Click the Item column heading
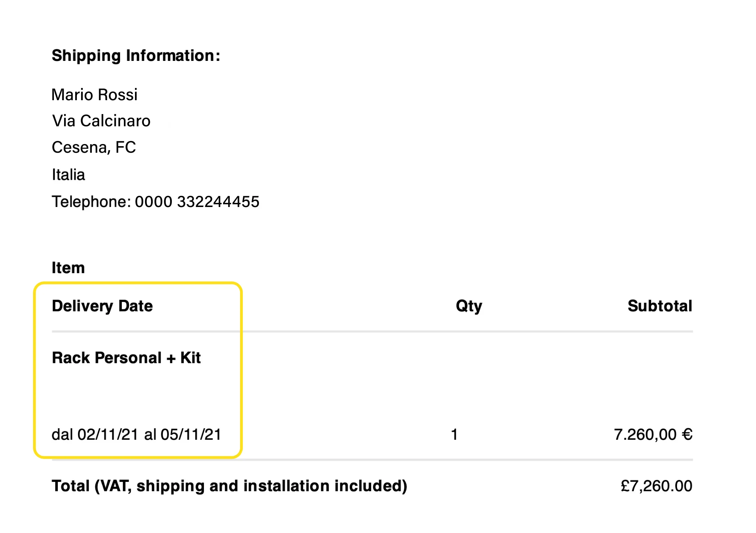This screenshot has height=533, width=756. 68,268
